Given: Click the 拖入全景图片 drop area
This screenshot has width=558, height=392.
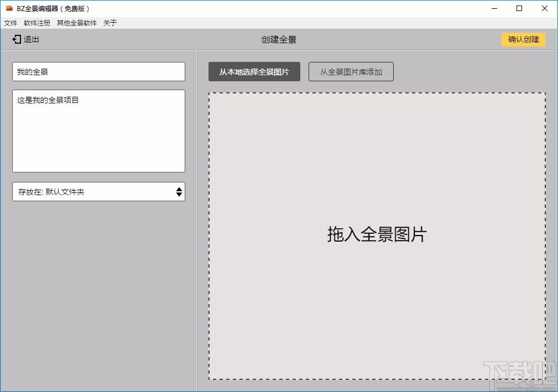Looking at the screenshot, I should pyautogui.click(x=377, y=236).
